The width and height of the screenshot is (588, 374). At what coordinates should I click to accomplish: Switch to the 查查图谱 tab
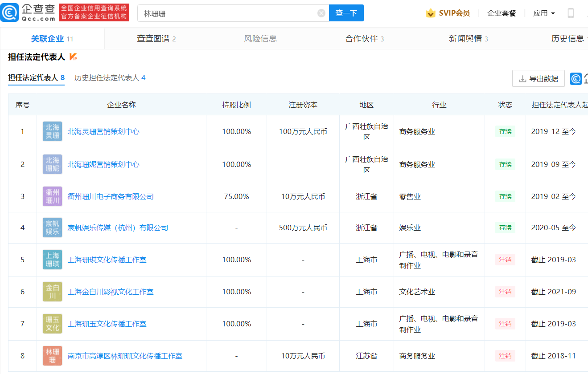pyautogui.click(x=156, y=39)
